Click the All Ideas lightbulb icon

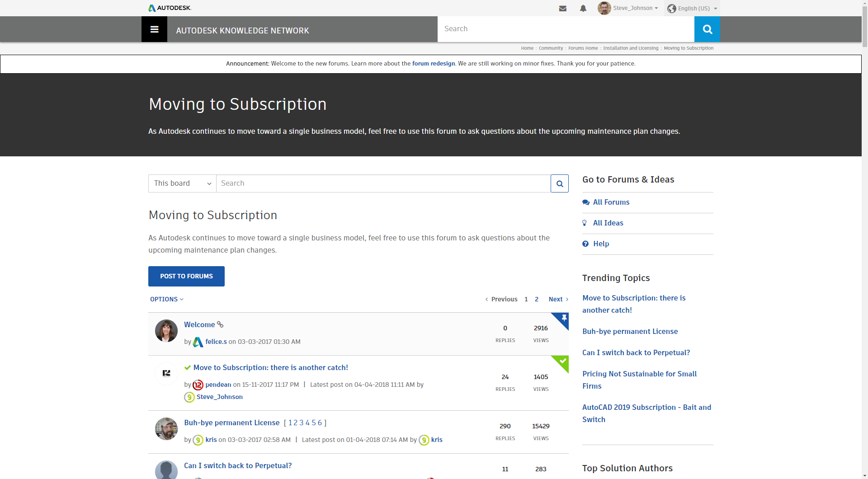pos(585,223)
